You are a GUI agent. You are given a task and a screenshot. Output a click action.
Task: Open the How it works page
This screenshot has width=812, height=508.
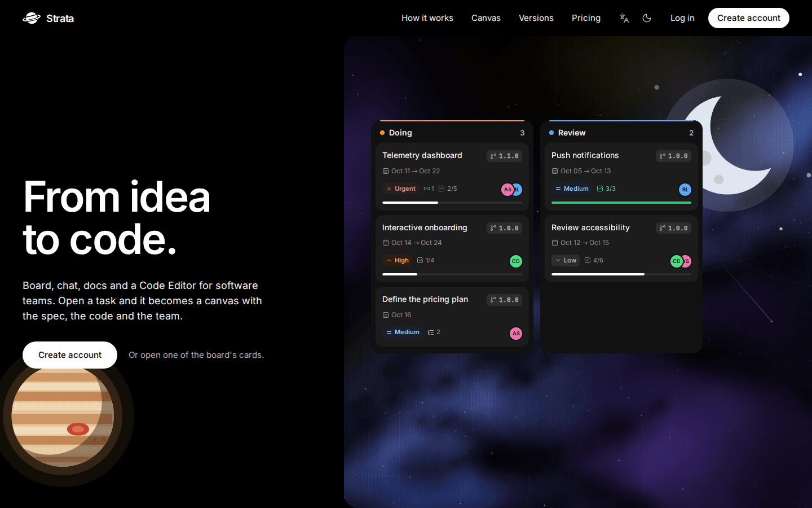click(427, 18)
